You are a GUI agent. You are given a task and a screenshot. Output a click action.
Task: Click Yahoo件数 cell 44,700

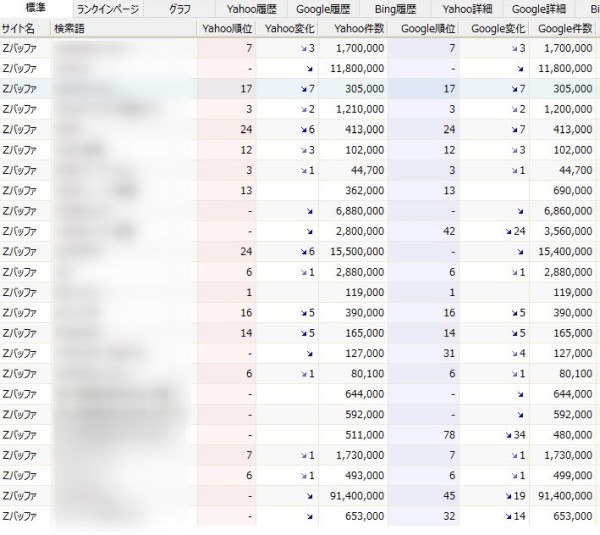353,170
